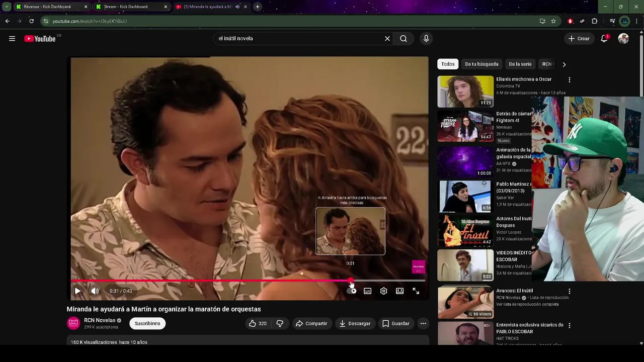The height and width of the screenshot is (362, 644).
Task: Like the video with thumbs up
Action: pos(257,324)
